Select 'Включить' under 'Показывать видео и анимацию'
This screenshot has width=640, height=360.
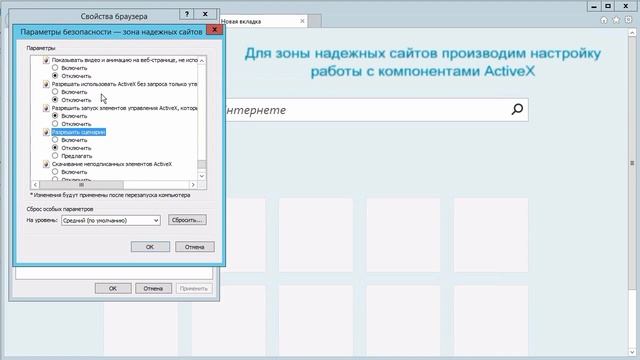pyautogui.click(x=55, y=68)
